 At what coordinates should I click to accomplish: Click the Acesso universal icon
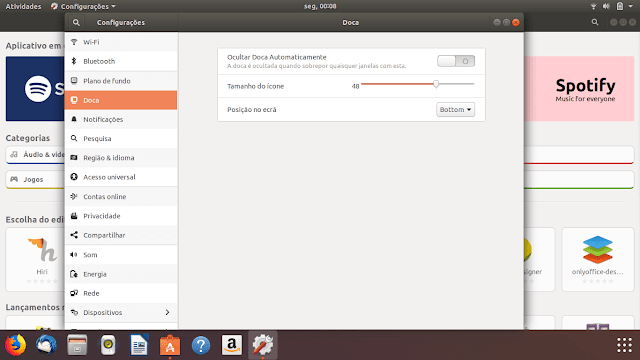74,177
